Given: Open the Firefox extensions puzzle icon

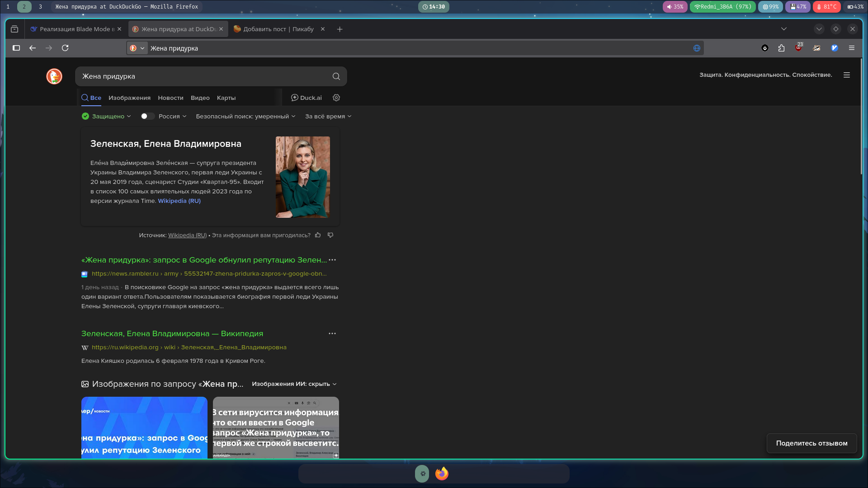Looking at the screenshot, I should click(781, 48).
